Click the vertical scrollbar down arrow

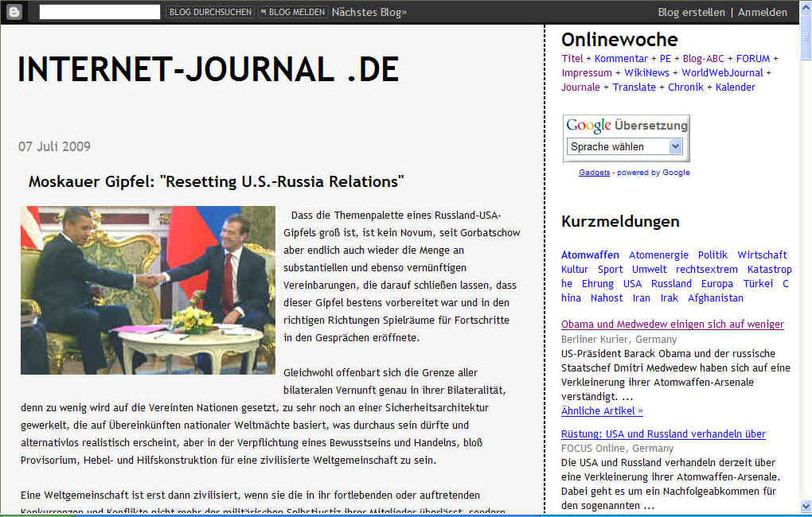point(805,506)
